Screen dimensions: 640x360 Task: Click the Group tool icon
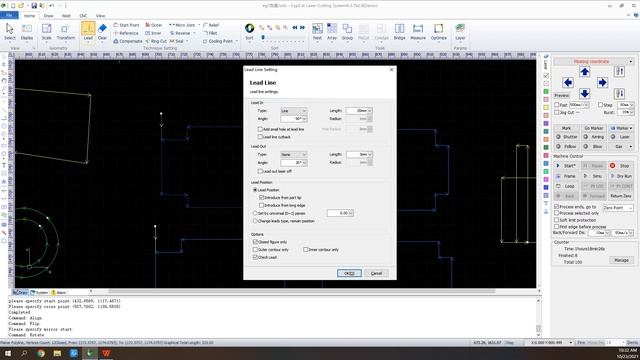pyautogui.click(x=347, y=32)
